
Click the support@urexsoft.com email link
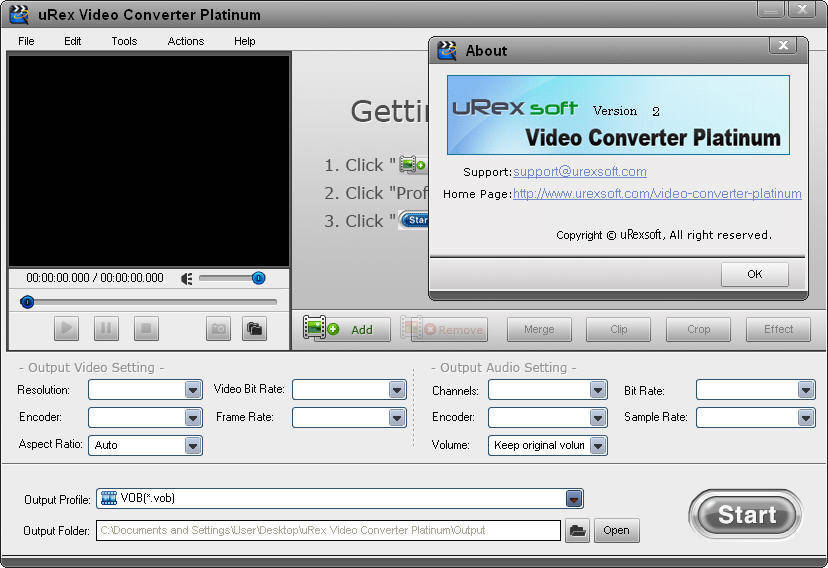pyautogui.click(x=580, y=172)
